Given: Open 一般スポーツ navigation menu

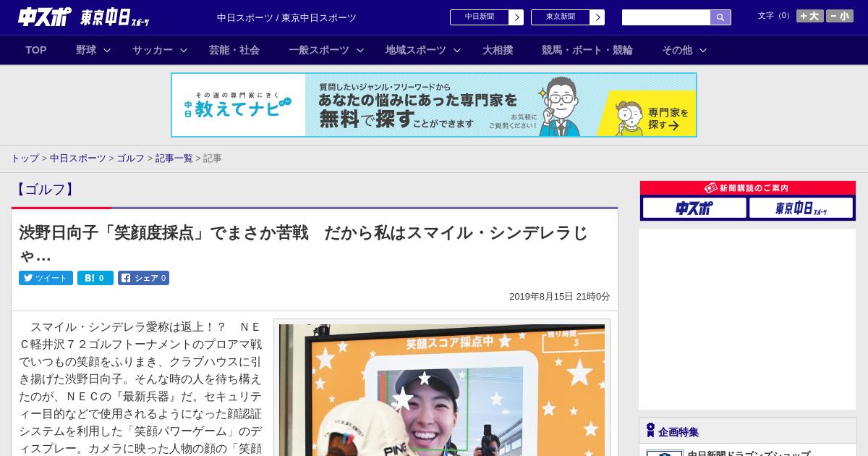Looking at the screenshot, I should [x=319, y=50].
